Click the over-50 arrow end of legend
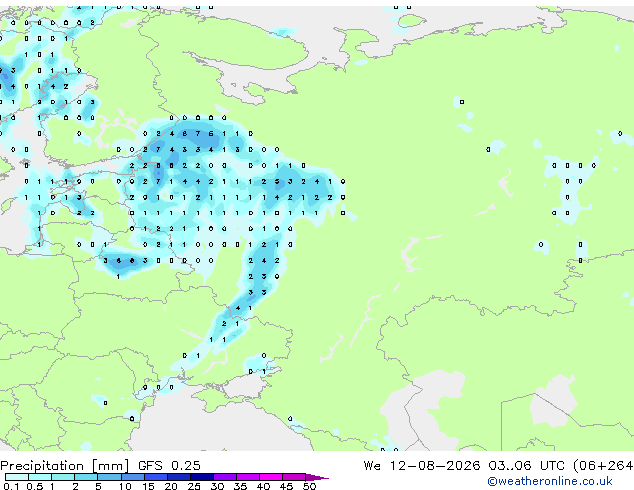This screenshot has height=490, width=634. click(317, 477)
